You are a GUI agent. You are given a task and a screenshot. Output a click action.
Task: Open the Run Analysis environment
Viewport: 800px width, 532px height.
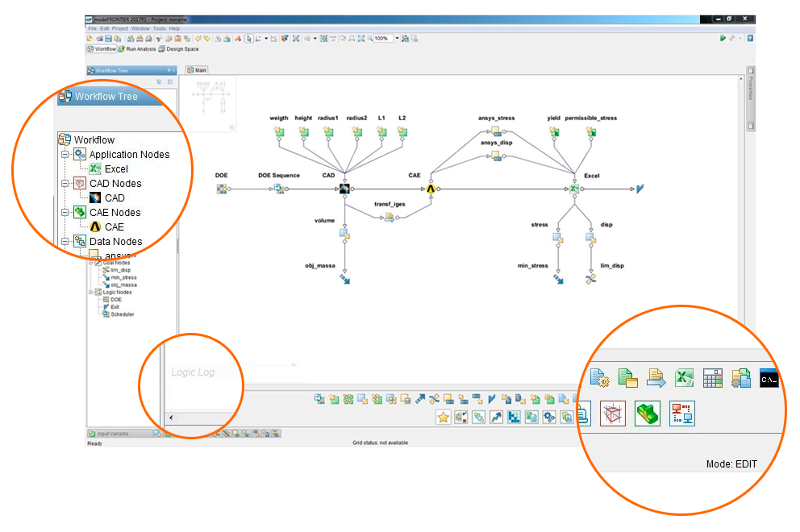(137, 49)
